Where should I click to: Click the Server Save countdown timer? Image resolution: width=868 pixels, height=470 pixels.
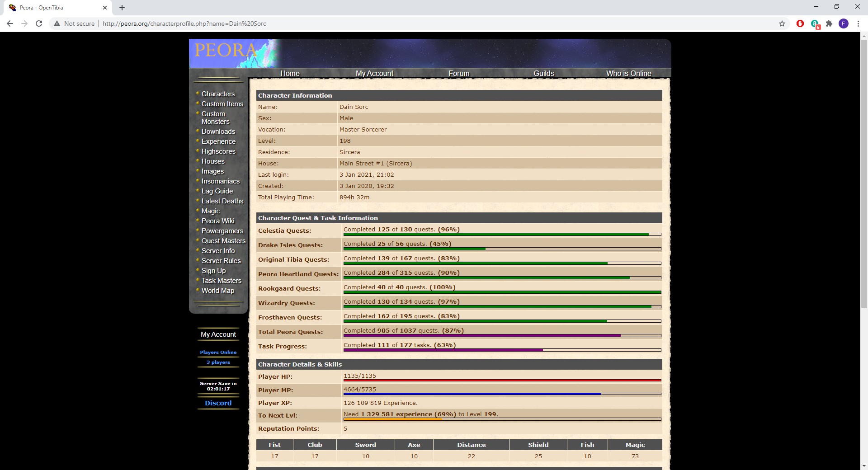[x=218, y=389]
